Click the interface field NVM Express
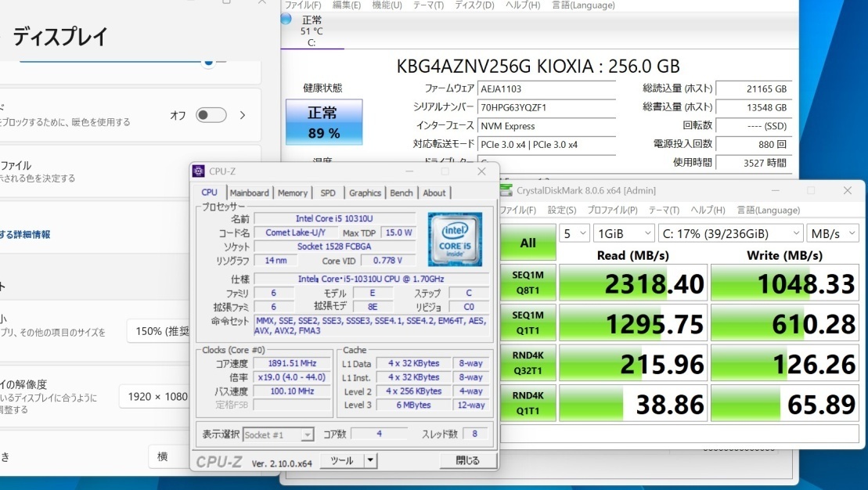The width and height of the screenshot is (868, 490). [547, 126]
